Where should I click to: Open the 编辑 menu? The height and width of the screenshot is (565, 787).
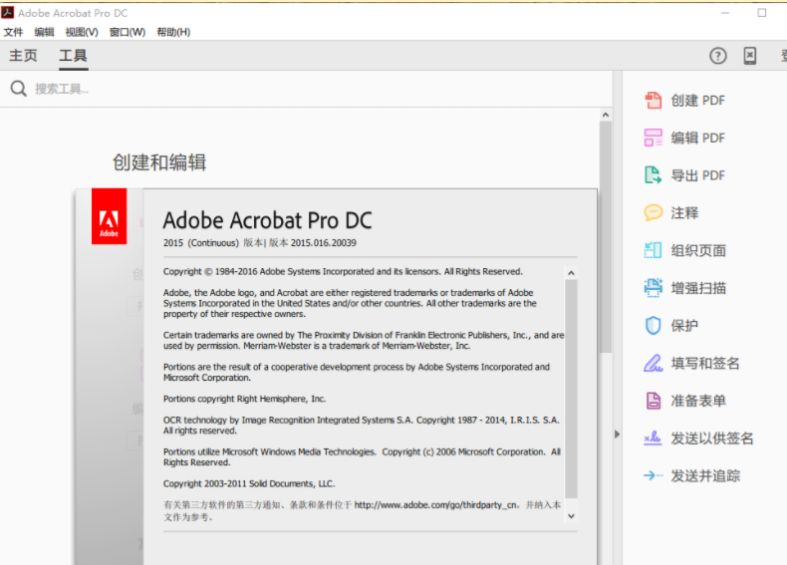point(44,32)
